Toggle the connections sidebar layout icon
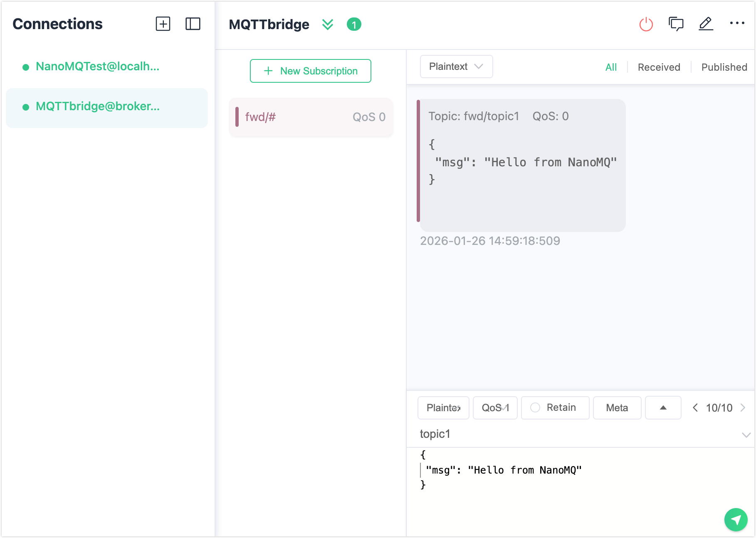This screenshot has width=756, height=538. [x=193, y=24]
